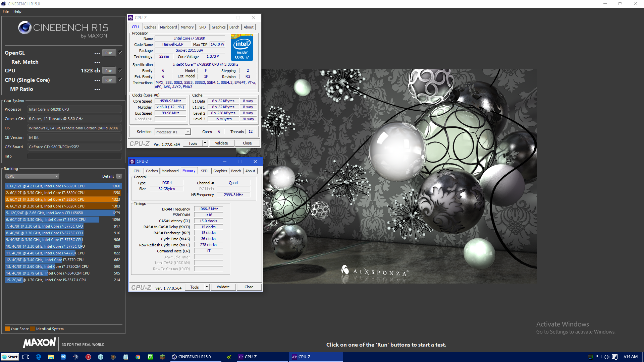Click Tools button in lower CPU-Z window

click(195, 287)
